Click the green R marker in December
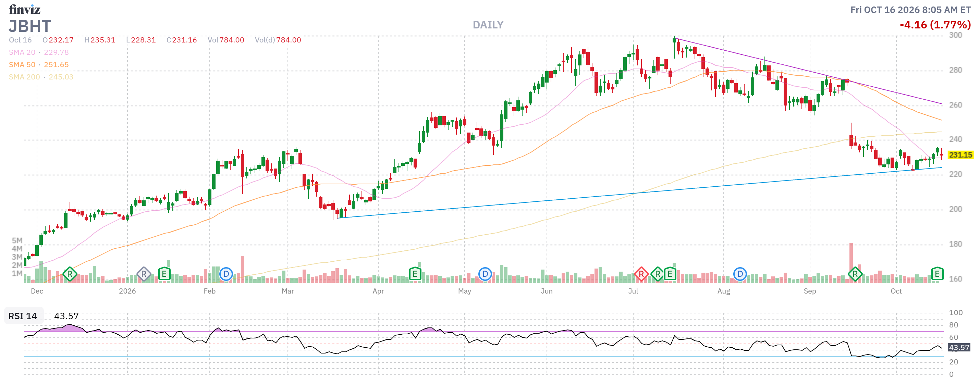This screenshot has height=385, width=980. tap(70, 274)
